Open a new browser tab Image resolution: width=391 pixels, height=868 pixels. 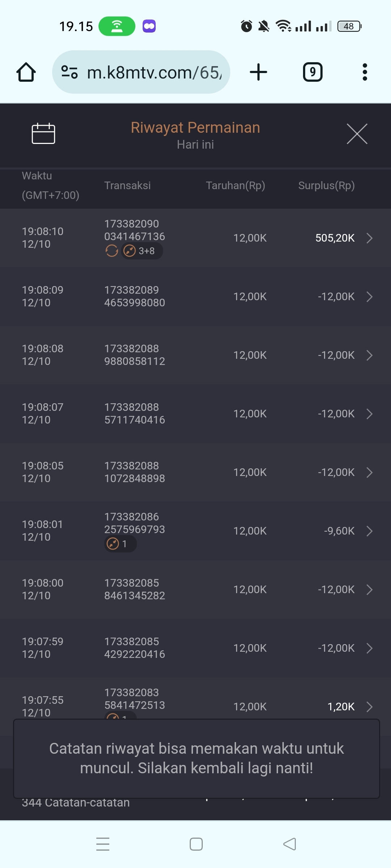tap(258, 72)
